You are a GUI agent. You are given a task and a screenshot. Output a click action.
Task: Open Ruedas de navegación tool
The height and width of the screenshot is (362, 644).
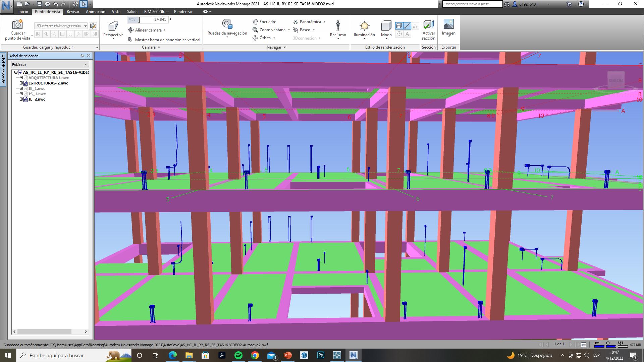(x=227, y=24)
